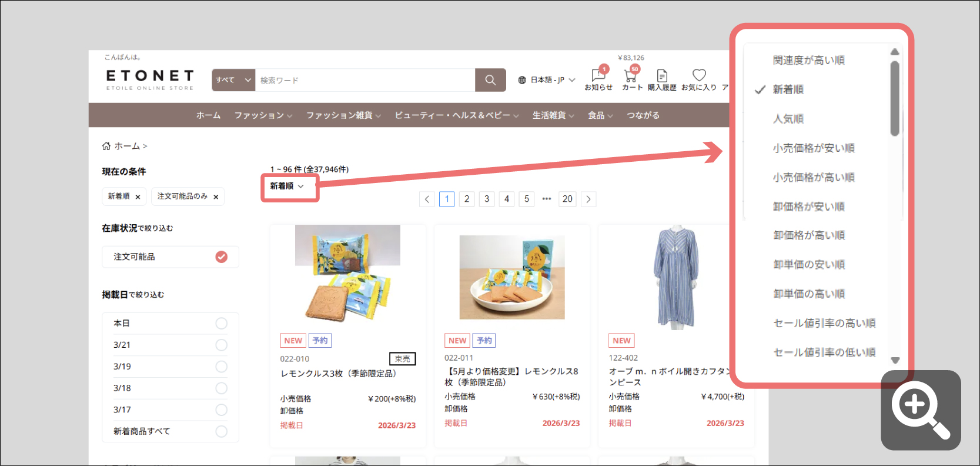
Task: Select the 新着商品すべて radio option
Action: point(221,431)
